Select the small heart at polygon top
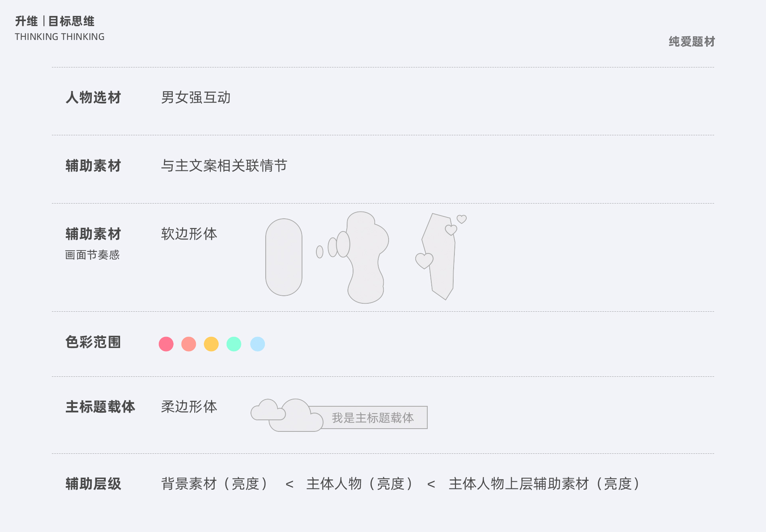Image resolution: width=766 pixels, height=532 pixels. pyautogui.click(x=462, y=219)
